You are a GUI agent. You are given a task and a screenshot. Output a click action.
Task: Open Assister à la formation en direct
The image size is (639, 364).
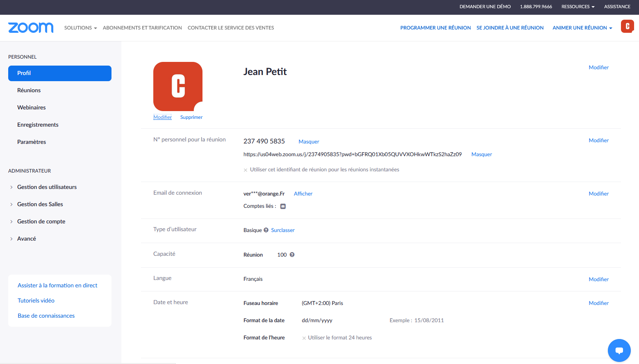point(57,285)
